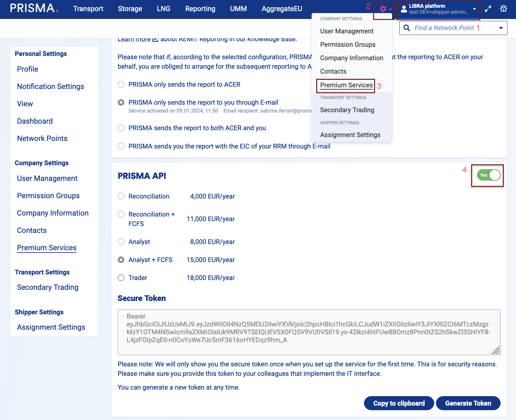Screen dimensions: 516x420
Task: Open the Transport menu
Action: click(x=88, y=9)
